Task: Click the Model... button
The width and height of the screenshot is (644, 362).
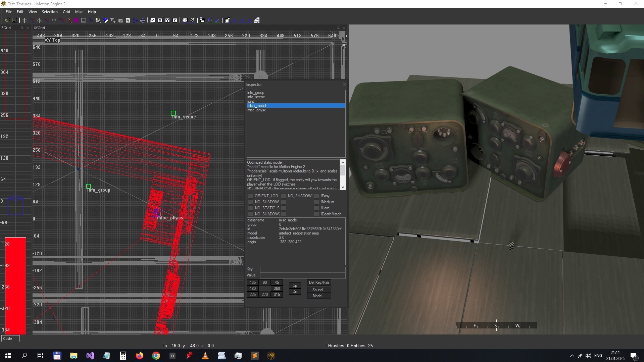Action: [x=319, y=296]
